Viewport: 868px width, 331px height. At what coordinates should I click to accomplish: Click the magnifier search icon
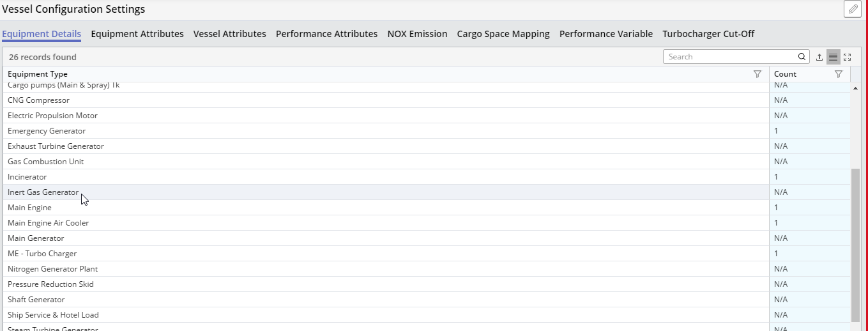tap(802, 57)
